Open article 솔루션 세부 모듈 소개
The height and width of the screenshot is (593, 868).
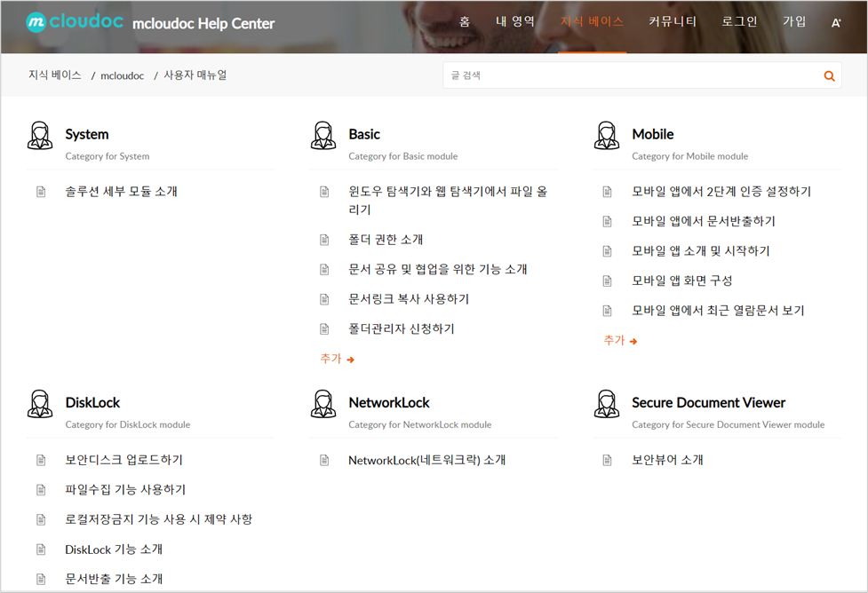click(121, 192)
